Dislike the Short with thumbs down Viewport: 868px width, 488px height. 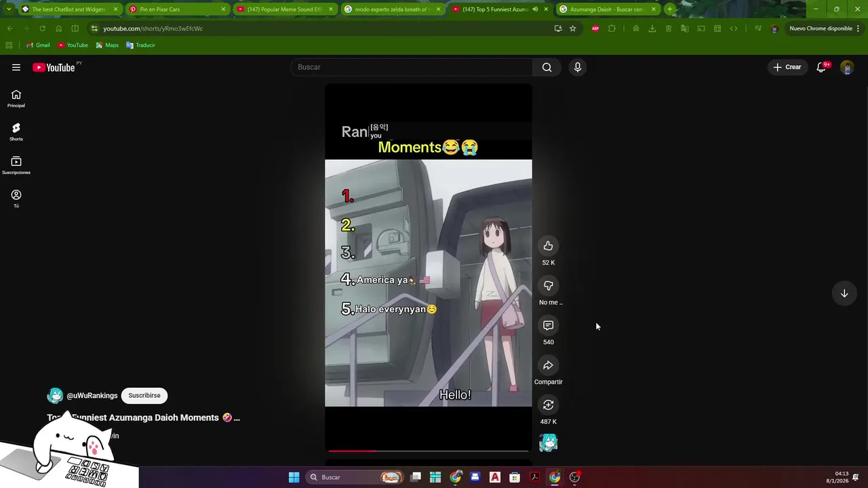click(x=548, y=285)
